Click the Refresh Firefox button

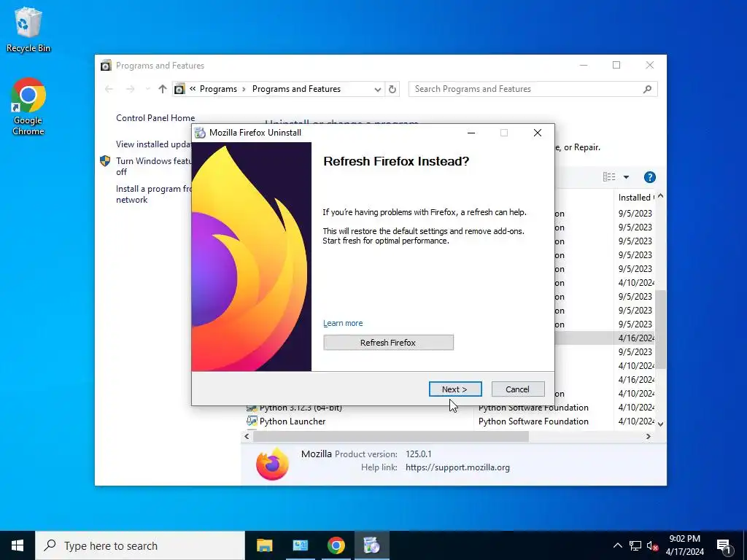388,343
